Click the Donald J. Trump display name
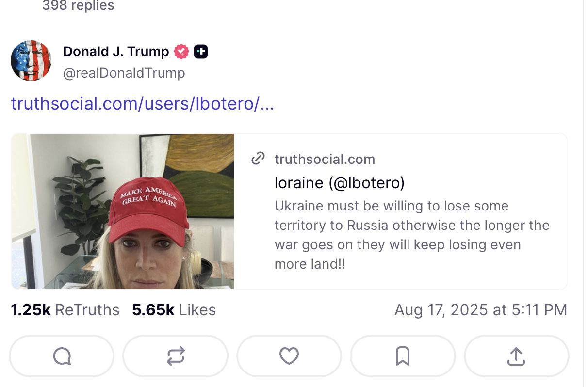The image size is (588, 387). (116, 51)
